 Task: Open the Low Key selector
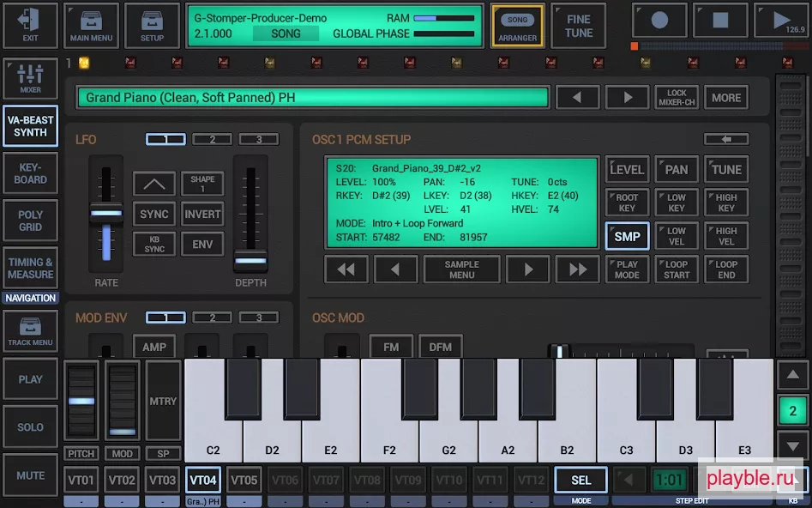(677, 203)
